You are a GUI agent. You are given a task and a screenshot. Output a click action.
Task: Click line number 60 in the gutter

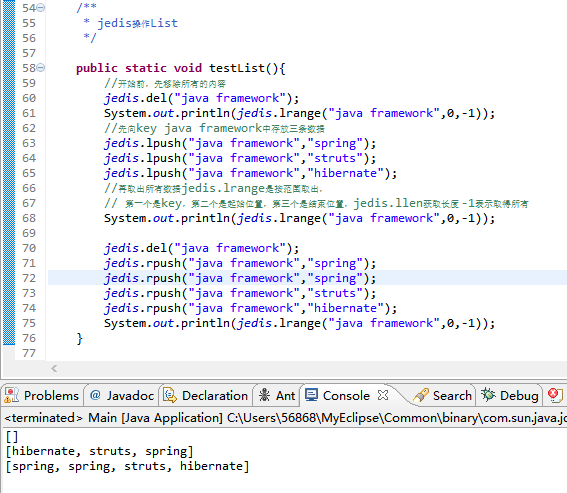pos(29,98)
